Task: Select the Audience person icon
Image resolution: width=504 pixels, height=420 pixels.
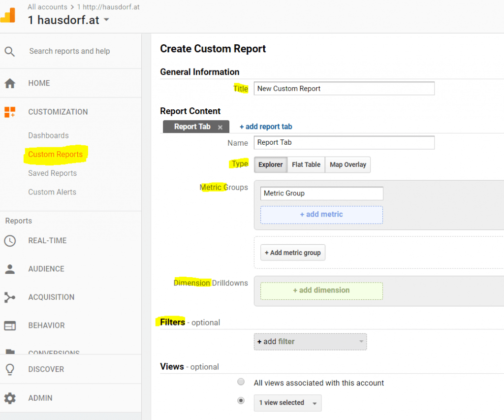Action: point(11,269)
